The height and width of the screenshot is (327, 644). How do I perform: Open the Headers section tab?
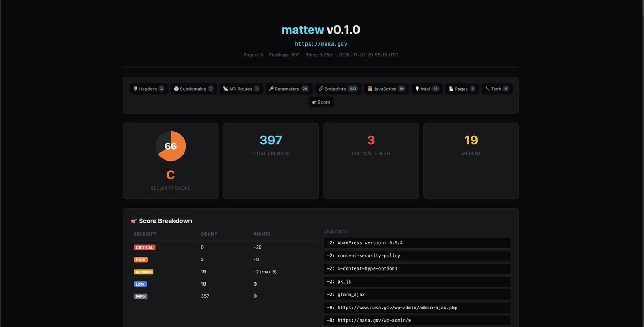pyautogui.click(x=149, y=89)
